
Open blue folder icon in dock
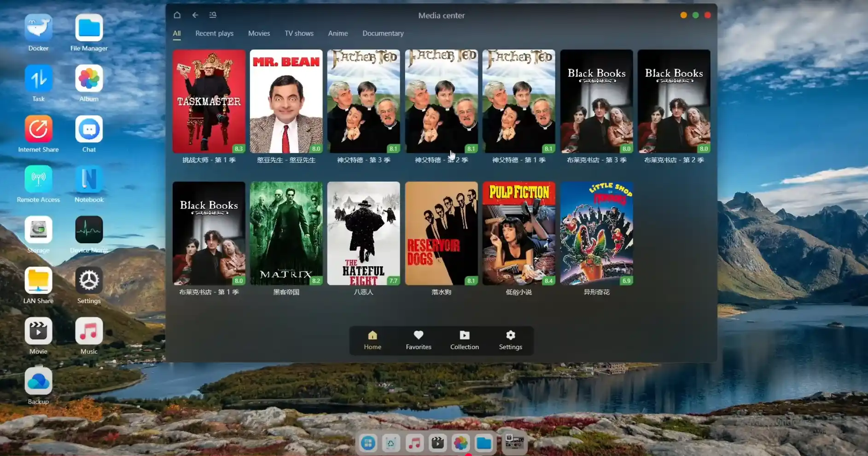(x=484, y=443)
